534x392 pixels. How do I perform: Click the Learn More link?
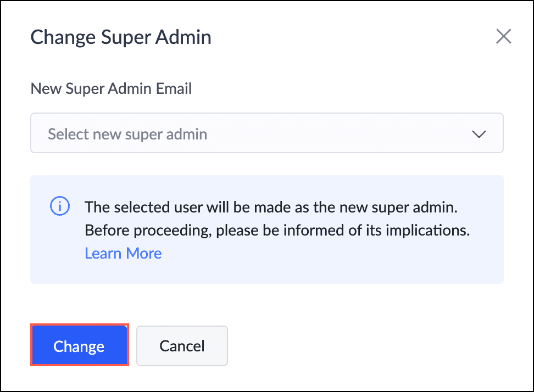coord(123,253)
